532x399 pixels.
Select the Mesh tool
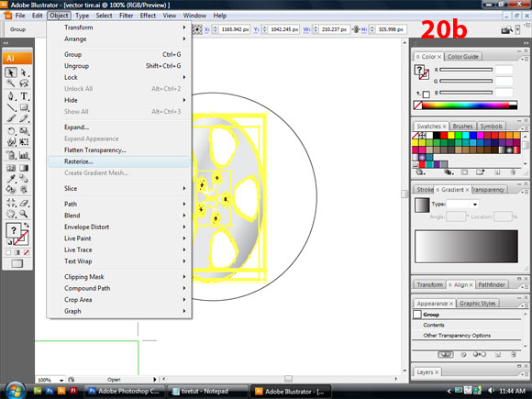pyautogui.click(x=11, y=168)
